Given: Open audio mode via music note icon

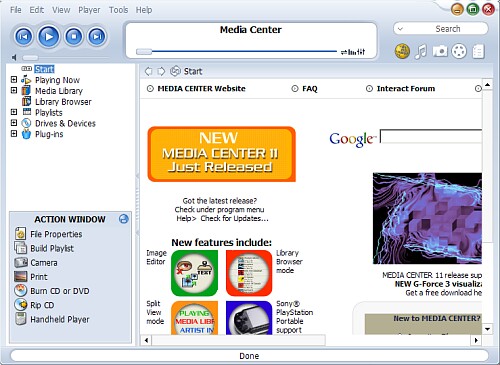Looking at the screenshot, I should 421,51.
